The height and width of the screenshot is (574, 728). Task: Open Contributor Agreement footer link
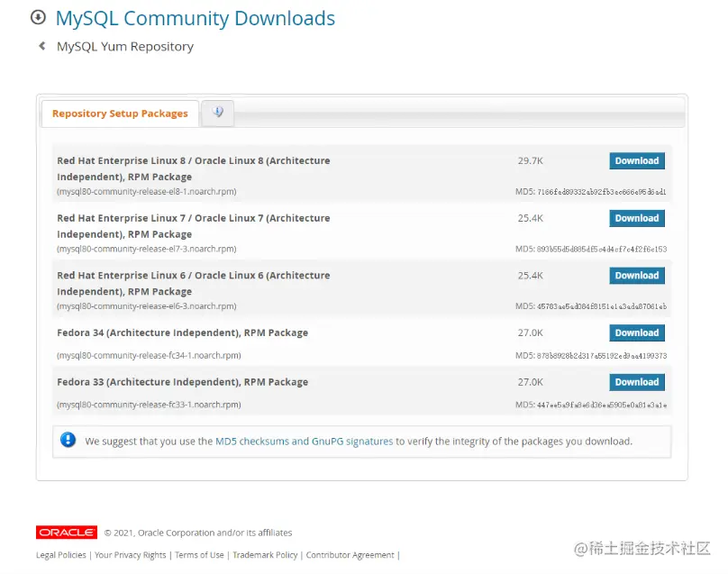[350, 555]
